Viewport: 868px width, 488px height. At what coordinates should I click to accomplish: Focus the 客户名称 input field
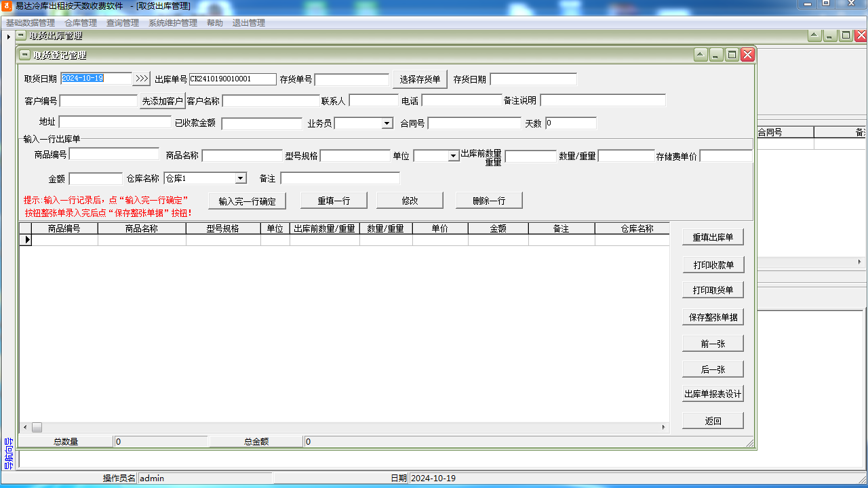pos(271,101)
